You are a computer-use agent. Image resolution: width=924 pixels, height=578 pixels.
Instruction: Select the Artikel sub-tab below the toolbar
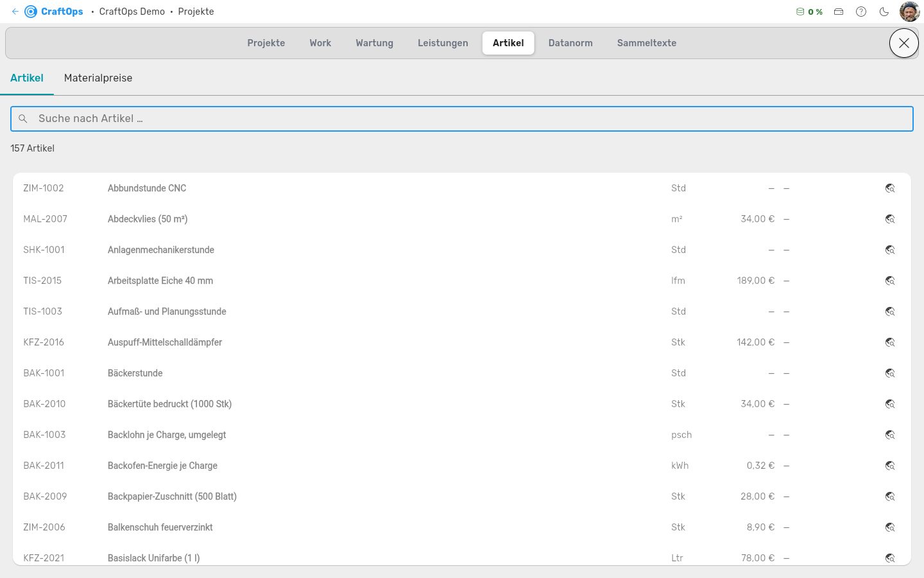(27, 78)
